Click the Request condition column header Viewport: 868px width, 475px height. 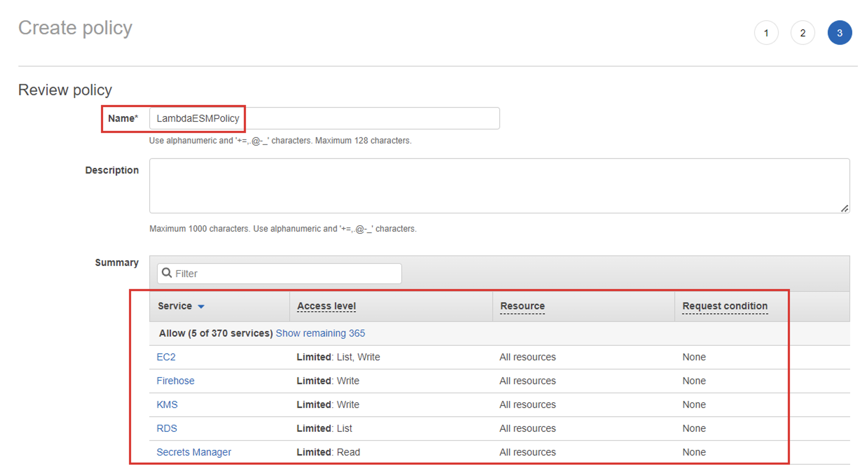[x=725, y=306]
